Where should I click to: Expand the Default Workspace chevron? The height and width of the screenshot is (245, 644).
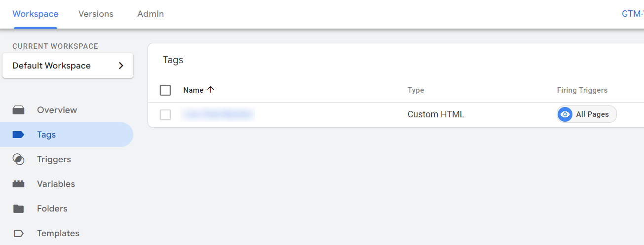(x=121, y=66)
